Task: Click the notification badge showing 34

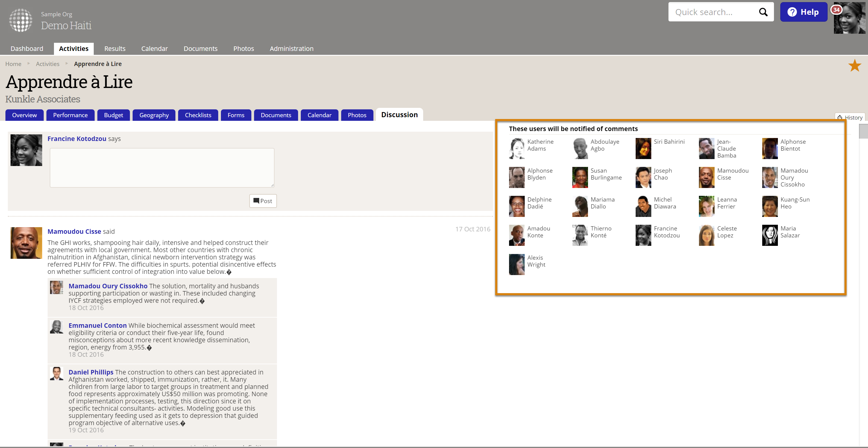Action: [x=836, y=10]
